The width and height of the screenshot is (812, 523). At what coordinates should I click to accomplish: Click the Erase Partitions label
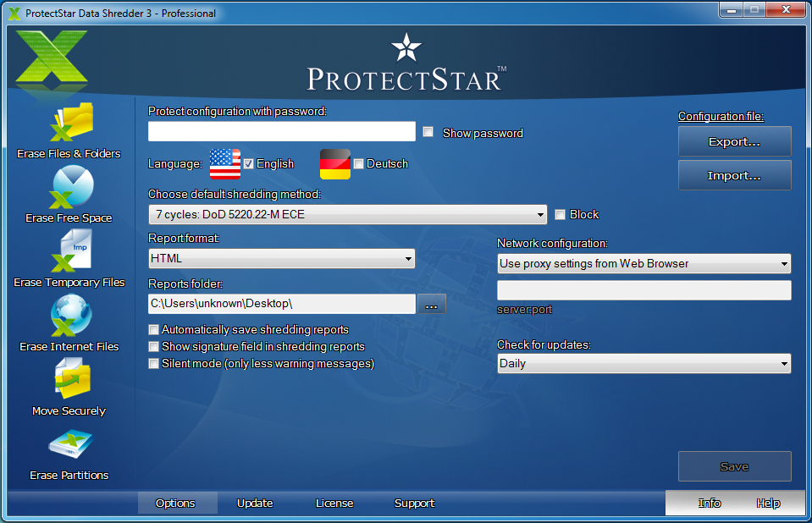69,475
